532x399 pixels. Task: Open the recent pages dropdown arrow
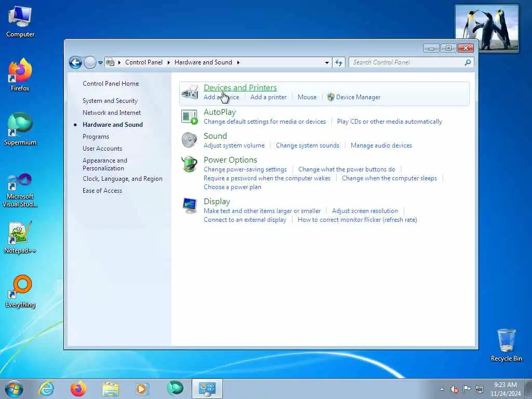click(100, 62)
